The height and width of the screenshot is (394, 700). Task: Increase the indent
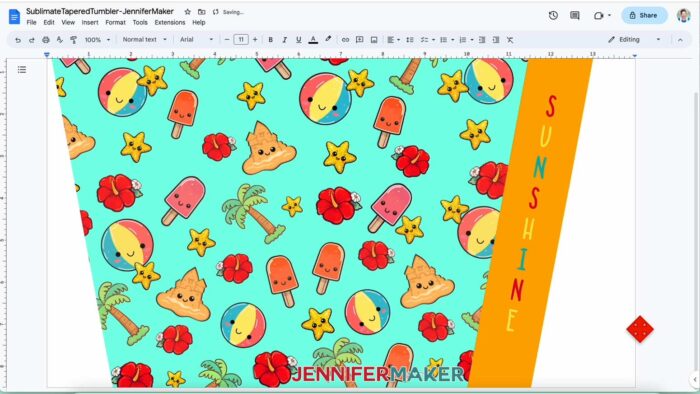(x=496, y=40)
